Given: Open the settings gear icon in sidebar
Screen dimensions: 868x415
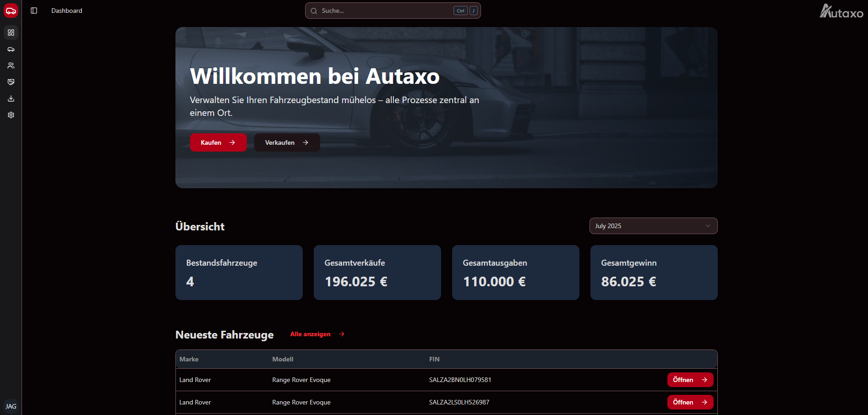Looking at the screenshot, I should pyautogui.click(x=11, y=115).
